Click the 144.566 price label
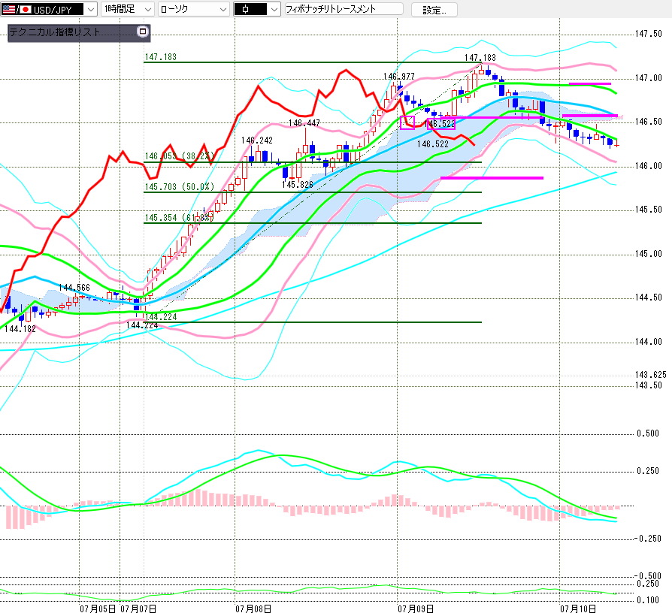 pyautogui.click(x=74, y=288)
